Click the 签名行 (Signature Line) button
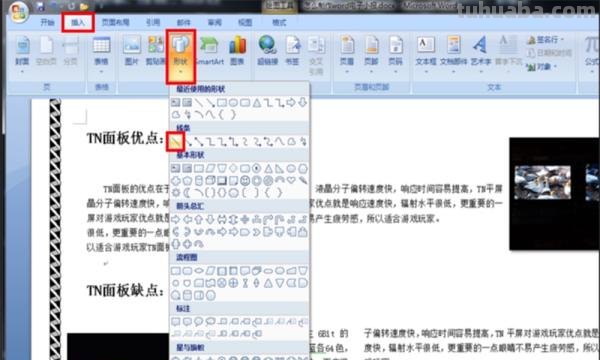This screenshot has height=360, width=600. [545, 39]
